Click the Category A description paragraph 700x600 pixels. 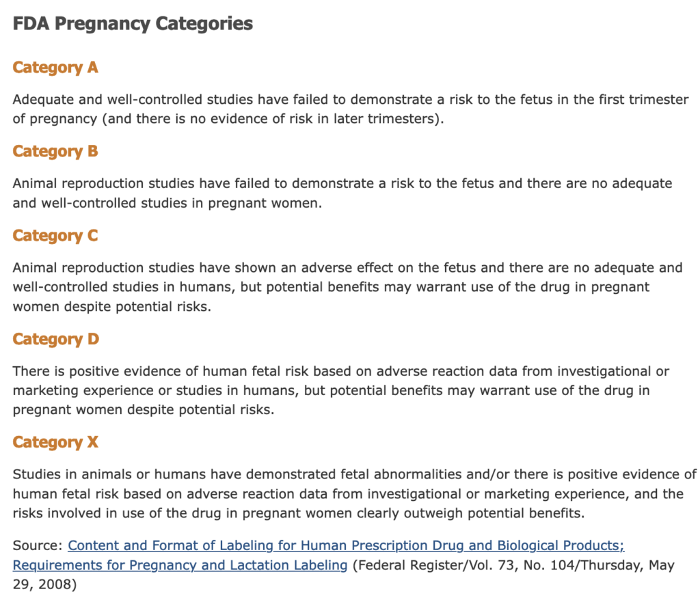coord(351,109)
